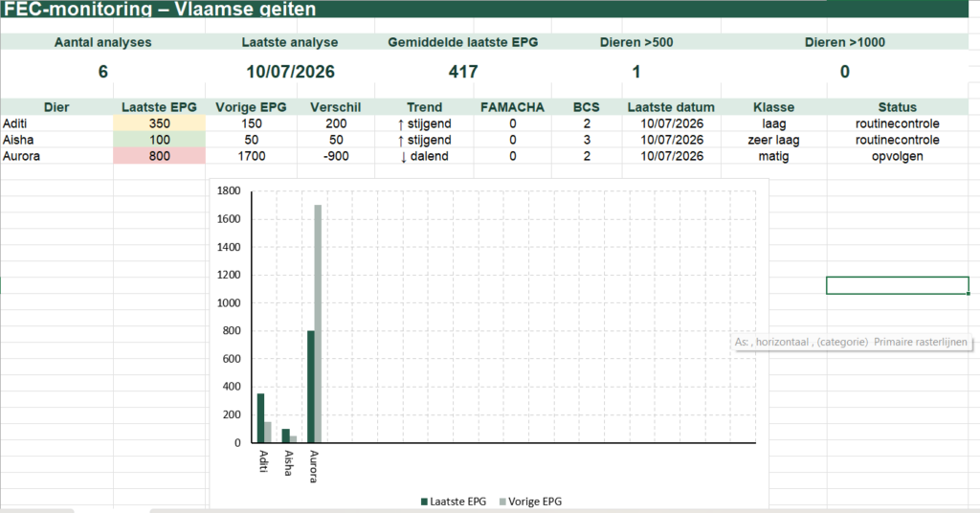This screenshot has height=513, width=980.
Task: Click the 'Dier' column header
Action: (x=56, y=107)
